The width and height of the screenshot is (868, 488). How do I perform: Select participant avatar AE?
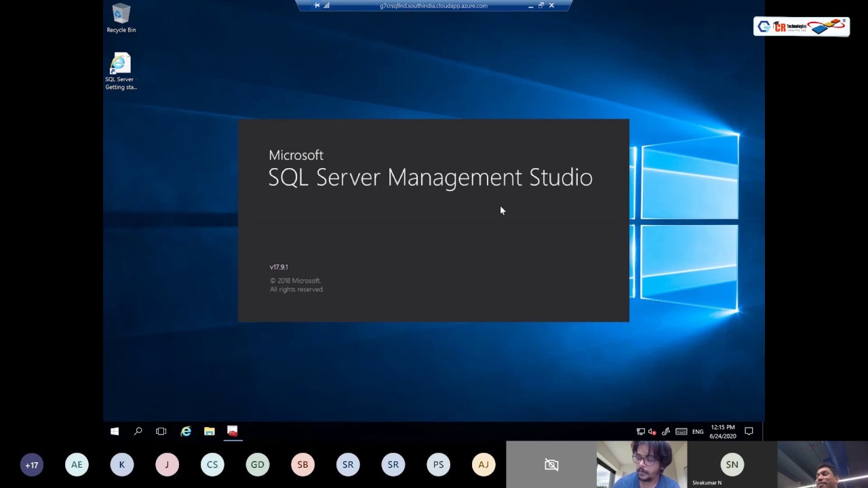coord(77,465)
